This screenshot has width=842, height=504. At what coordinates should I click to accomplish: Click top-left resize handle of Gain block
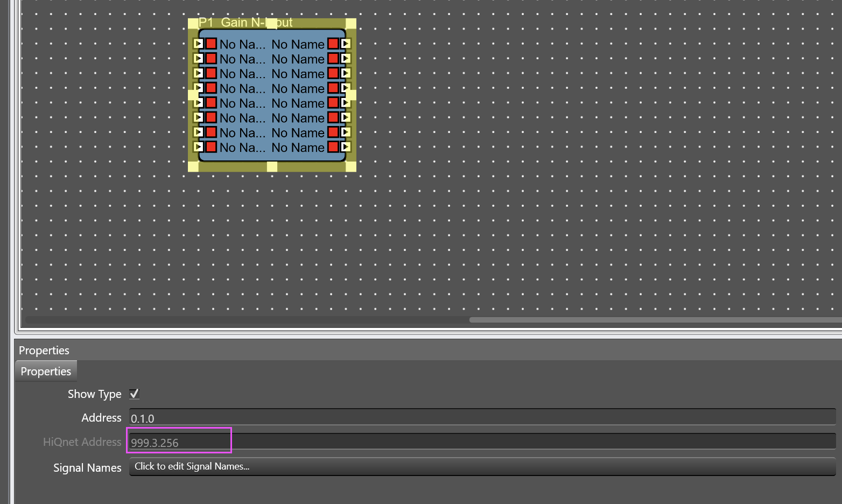click(193, 23)
